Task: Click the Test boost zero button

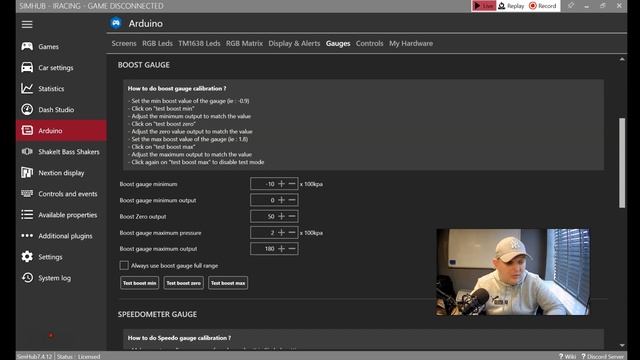Action: [184, 283]
